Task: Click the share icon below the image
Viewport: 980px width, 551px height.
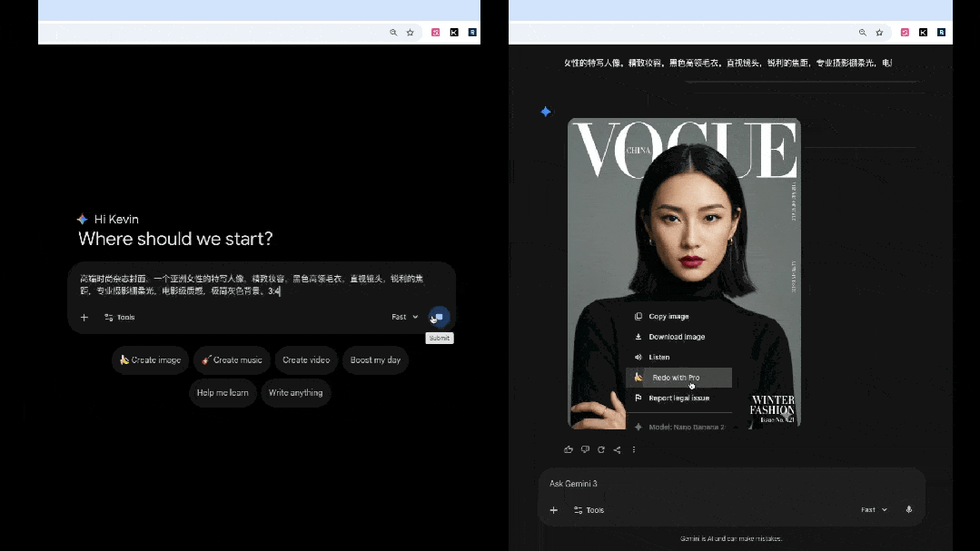Action: (618, 449)
